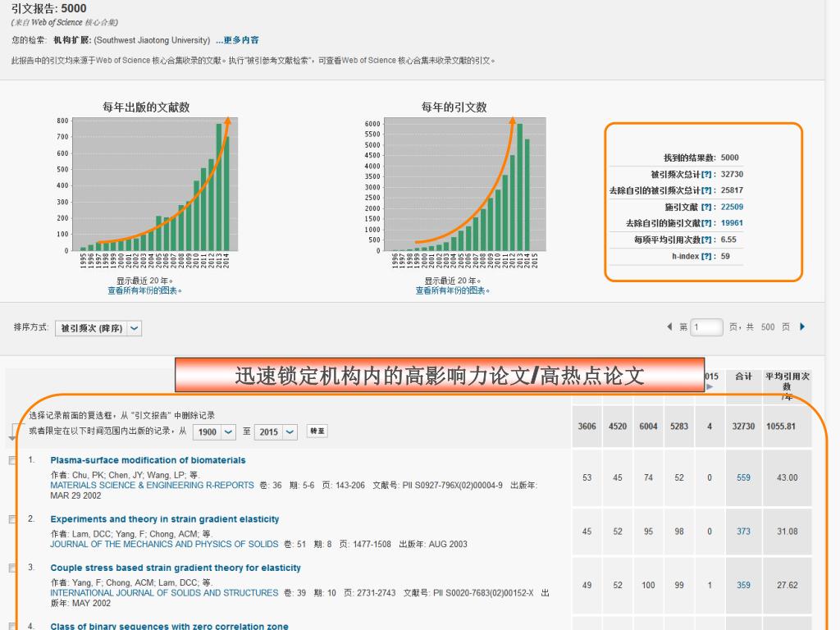Open article Class of binary sequences with zero correlation
This screenshot has width=840, height=630.
(169, 626)
